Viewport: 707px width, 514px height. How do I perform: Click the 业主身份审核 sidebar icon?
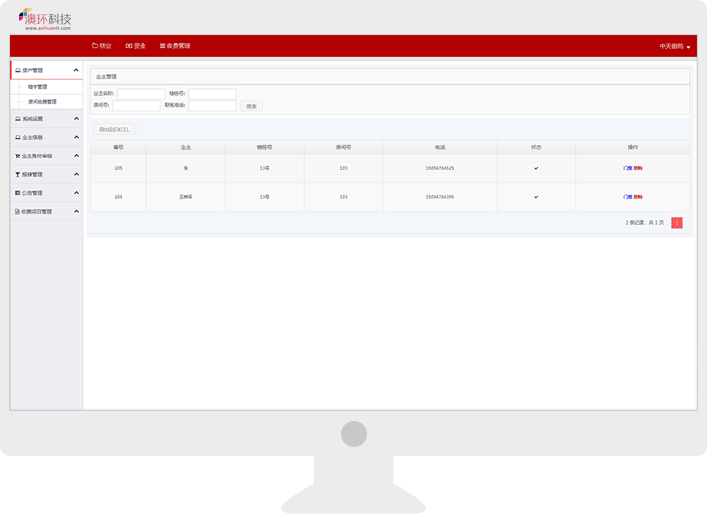(x=18, y=156)
